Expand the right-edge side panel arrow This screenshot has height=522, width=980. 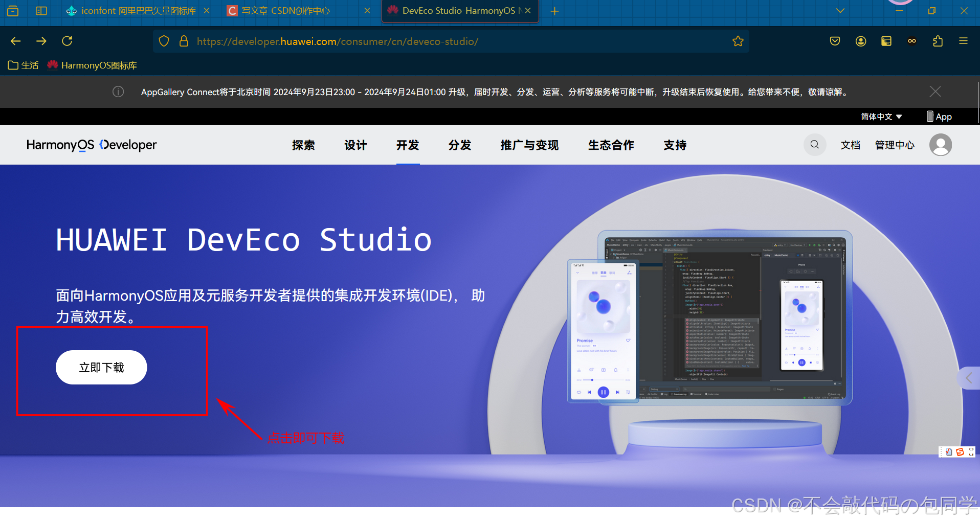(968, 378)
